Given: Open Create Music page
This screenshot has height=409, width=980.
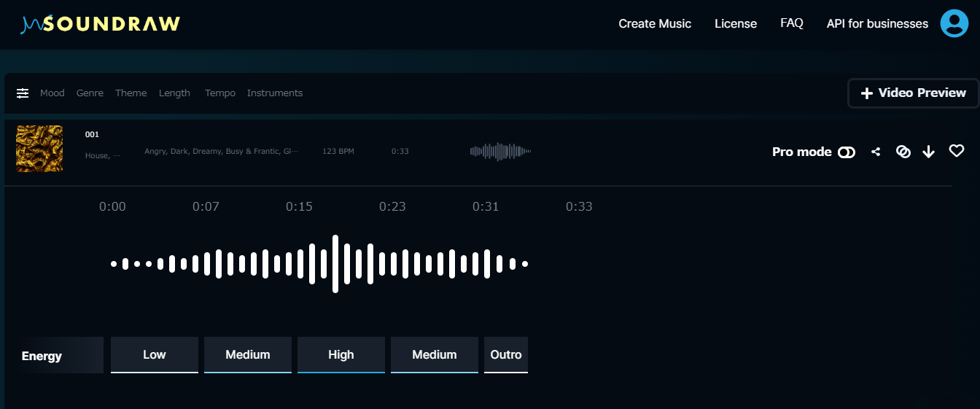Looking at the screenshot, I should tap(654, 24).
